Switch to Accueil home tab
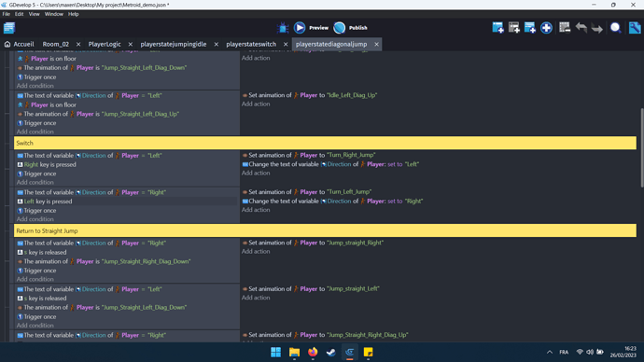Screen dimensions: 644x362 tap(20, 44)
